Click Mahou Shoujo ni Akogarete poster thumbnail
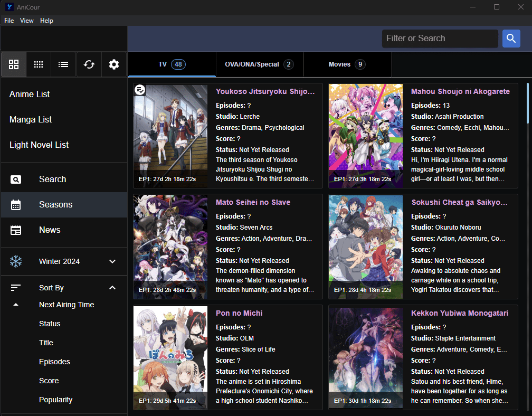 point(366,136)
